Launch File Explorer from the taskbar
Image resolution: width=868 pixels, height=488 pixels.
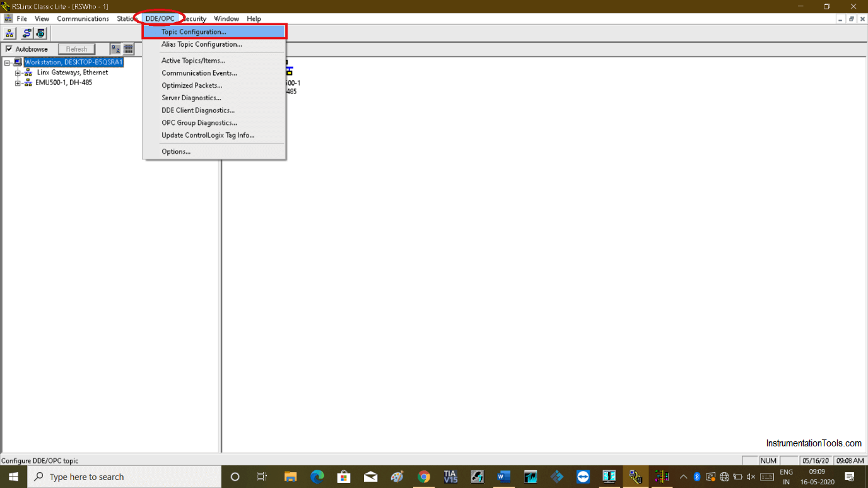click(290, 477)
